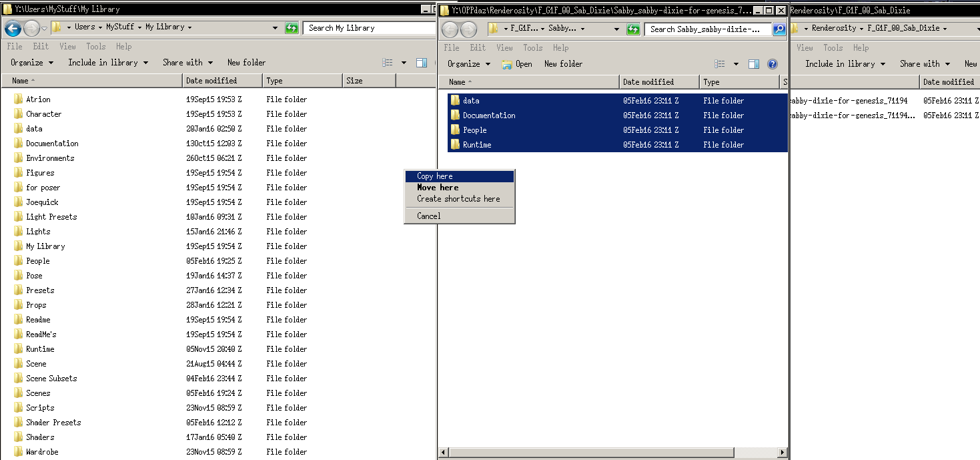Click New folder in Sabby window
The height and width of the screenshot is (460, 980).
(x=563, y=64)
